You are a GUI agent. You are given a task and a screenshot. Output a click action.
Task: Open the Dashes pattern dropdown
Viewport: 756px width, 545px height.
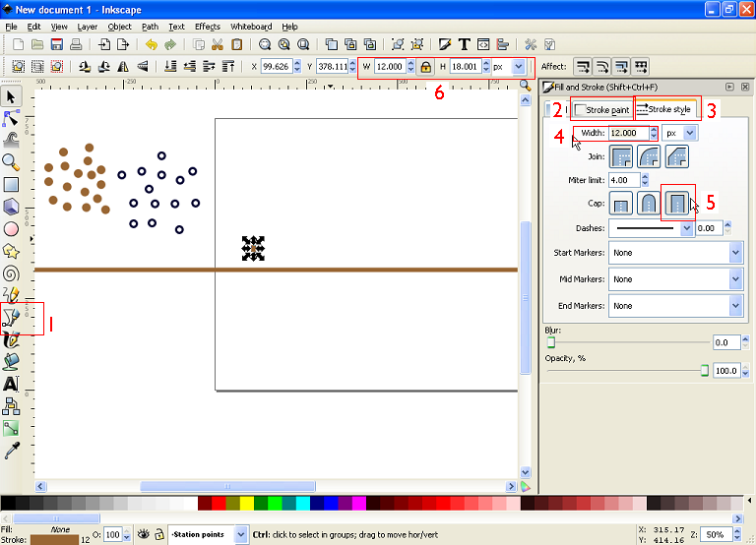[686, 228]
